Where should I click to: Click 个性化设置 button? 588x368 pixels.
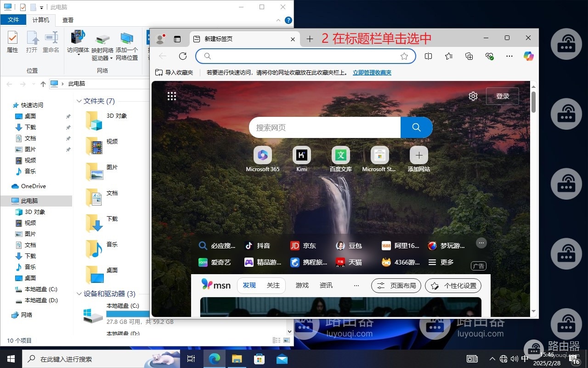[x=453, y=286]
